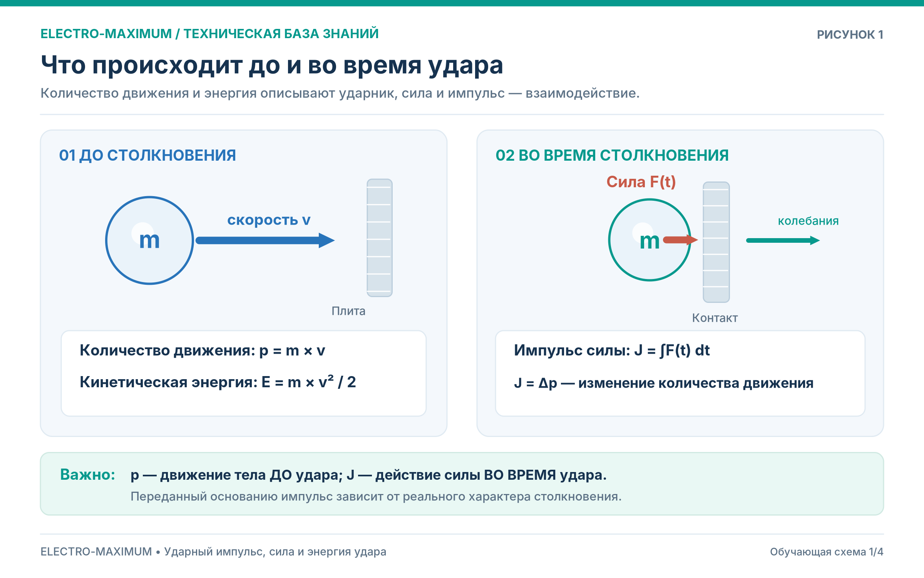The image size is (924, 578).
Task: Click the heading '02 ВО ВРЕМЯ СТОЛКНОВЕНИЯ'
Action: pyautogui.click(x=612, y=156)
